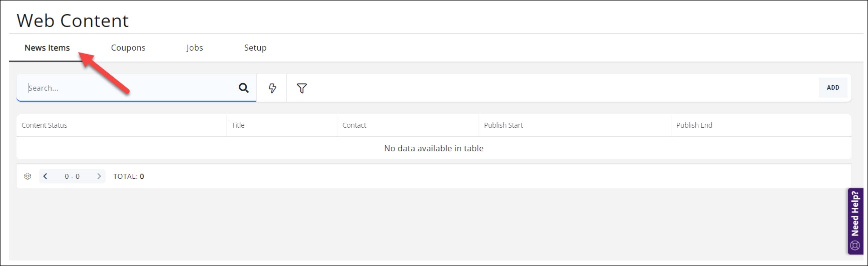Open quick actions lightning bolt icon
This screenshot has width=868, height=266.
coord(272,88)
